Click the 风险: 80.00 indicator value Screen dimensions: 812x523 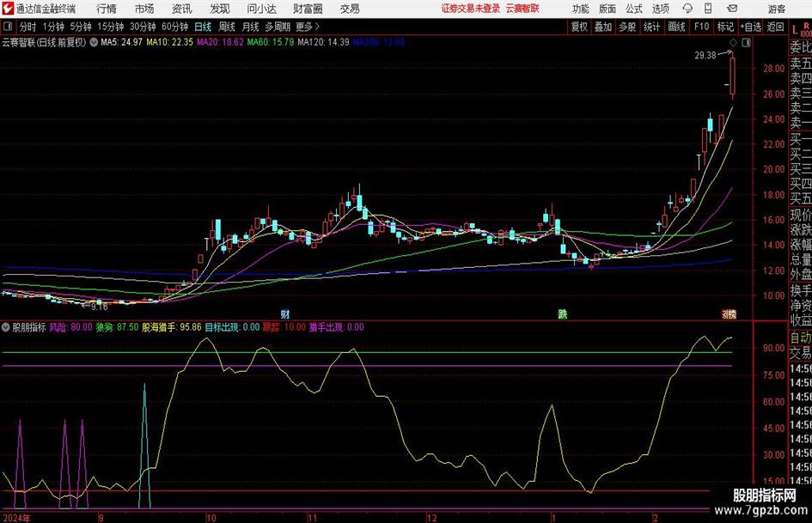pyautogui.click(x=71, y=327)
